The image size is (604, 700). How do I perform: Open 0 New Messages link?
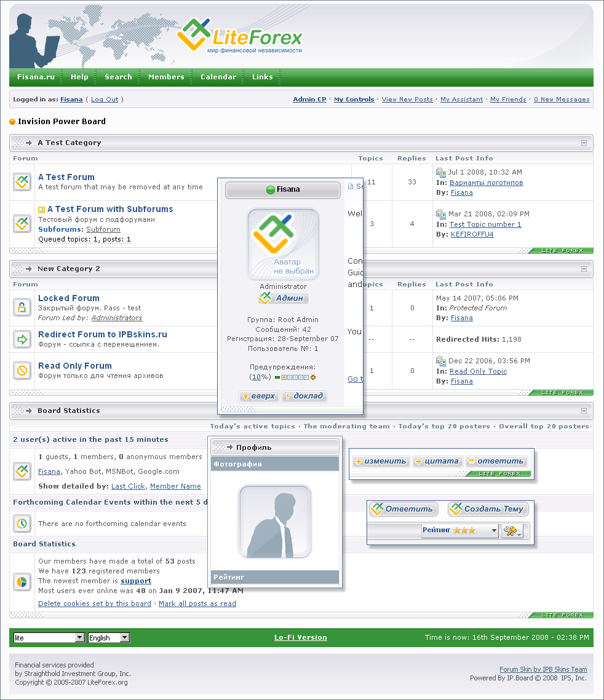[562, 99]
